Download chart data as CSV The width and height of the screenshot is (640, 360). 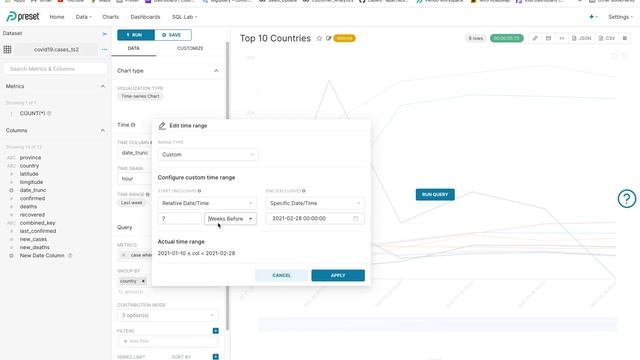pos(607,38)
